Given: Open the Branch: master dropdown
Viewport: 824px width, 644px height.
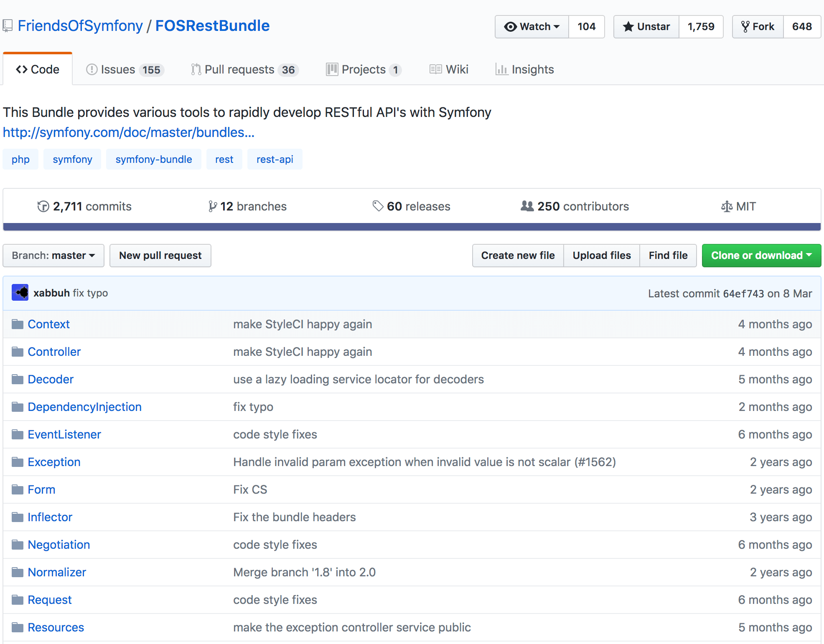Looking at the screenshot, I should tap(53, 256).
